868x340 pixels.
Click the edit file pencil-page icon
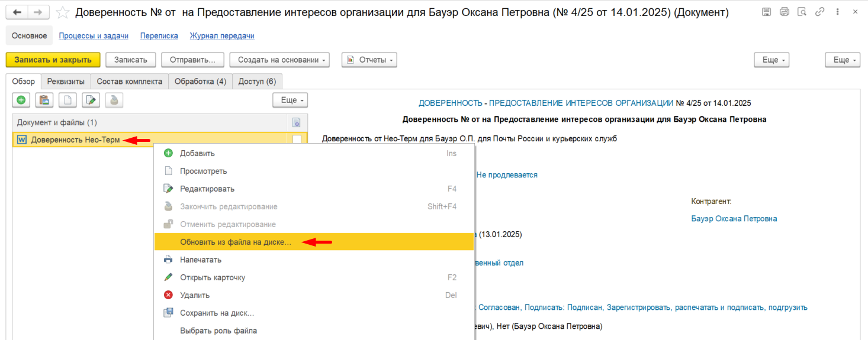click(91, 100)
